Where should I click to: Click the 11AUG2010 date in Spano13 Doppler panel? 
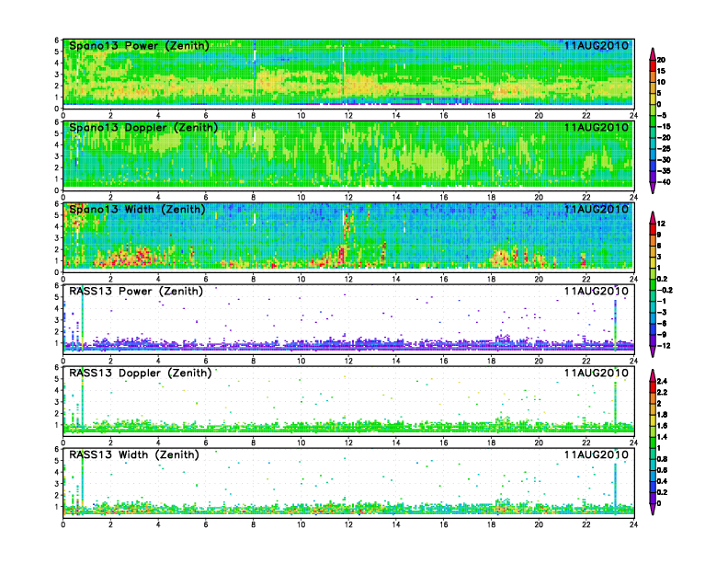[x=597, y=127]
